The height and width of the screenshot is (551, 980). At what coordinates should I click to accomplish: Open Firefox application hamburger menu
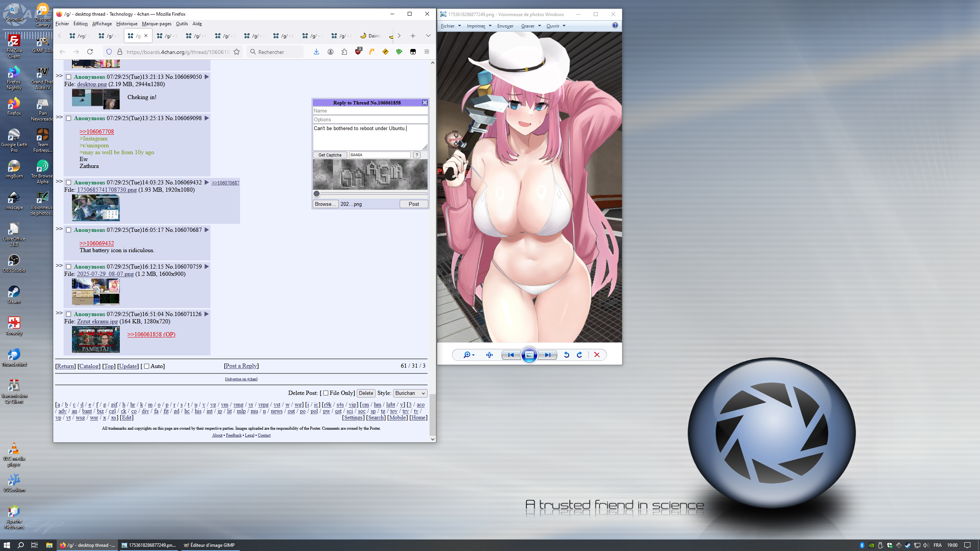(427, 52)
